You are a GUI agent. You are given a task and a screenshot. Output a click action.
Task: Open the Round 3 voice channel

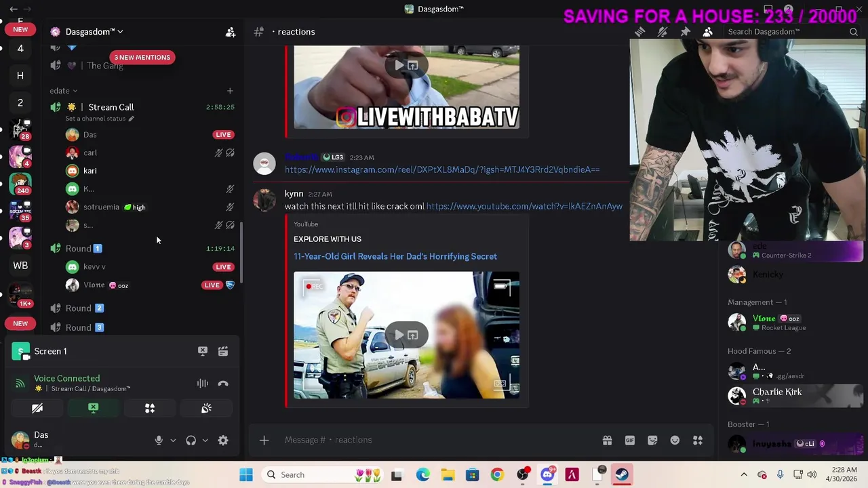coord(84,328)
